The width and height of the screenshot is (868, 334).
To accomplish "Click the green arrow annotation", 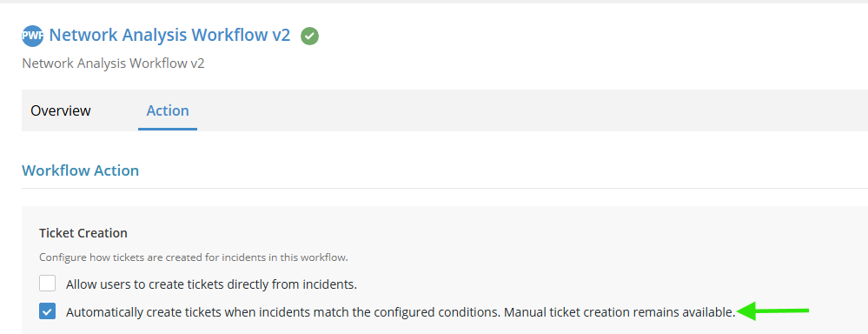I will 774,311.
